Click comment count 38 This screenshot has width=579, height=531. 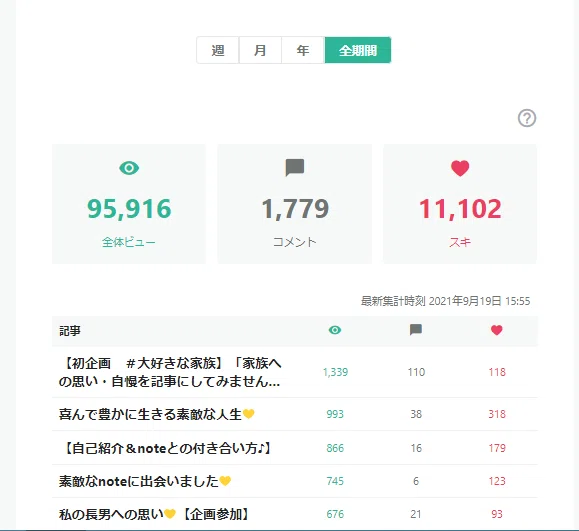[x=416, y=414]
